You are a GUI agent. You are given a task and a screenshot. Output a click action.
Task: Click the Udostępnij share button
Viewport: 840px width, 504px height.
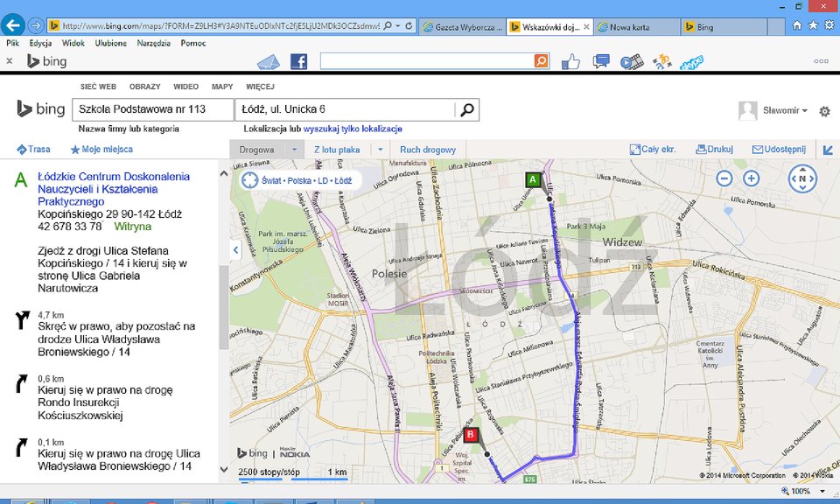point(779,150)
